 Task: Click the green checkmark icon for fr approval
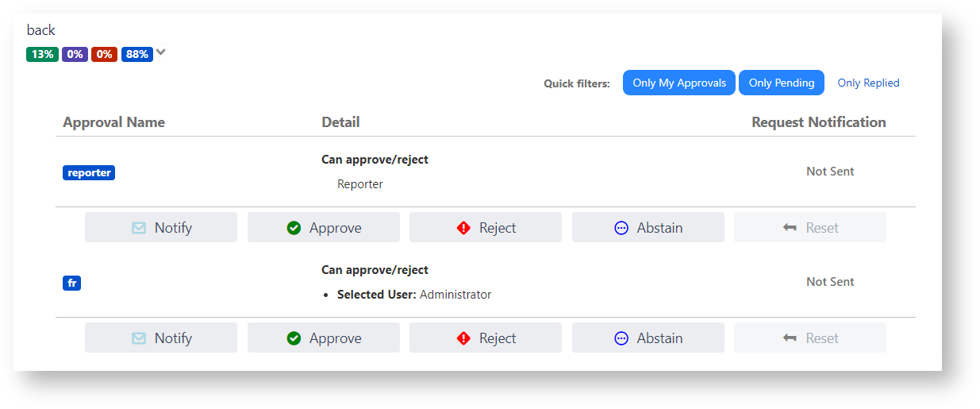[294, 338]
